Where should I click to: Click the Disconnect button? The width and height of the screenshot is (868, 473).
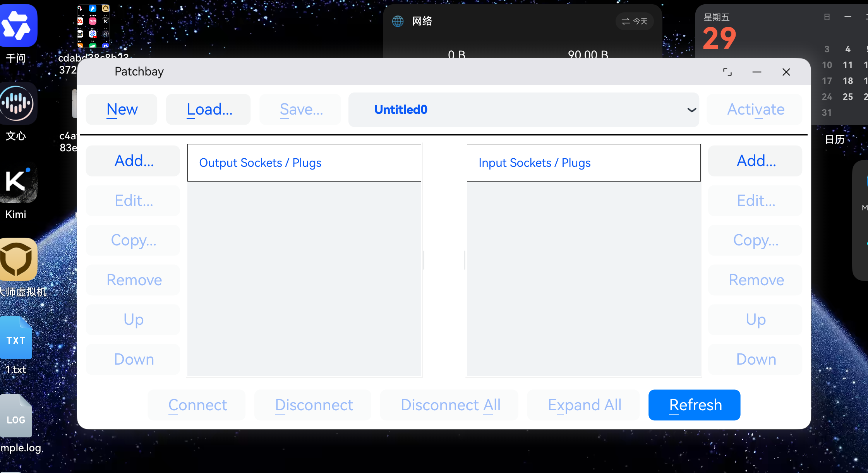click(313, 405)
